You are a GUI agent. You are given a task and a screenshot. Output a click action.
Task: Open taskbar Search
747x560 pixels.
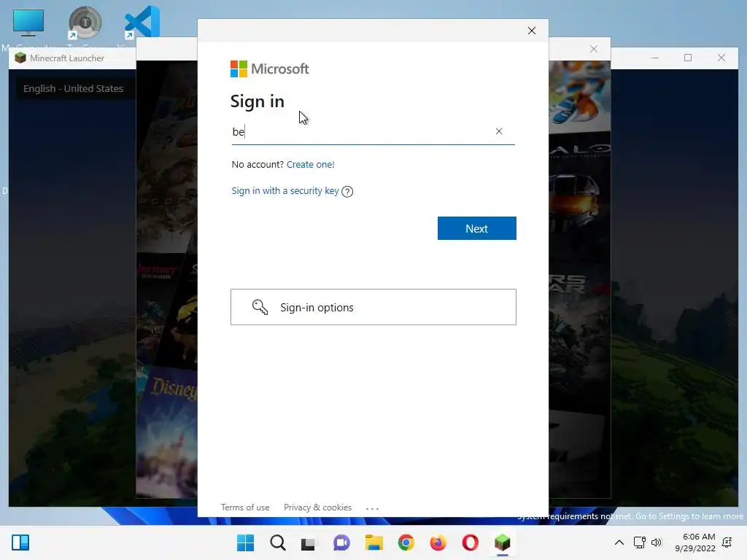(278, 542)
